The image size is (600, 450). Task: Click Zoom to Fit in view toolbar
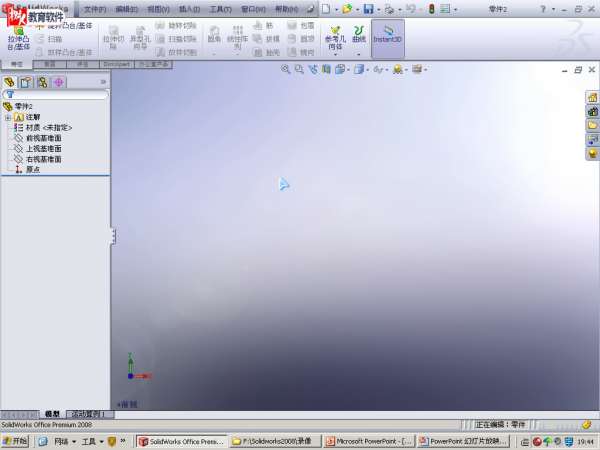click(x=285, y=69)
